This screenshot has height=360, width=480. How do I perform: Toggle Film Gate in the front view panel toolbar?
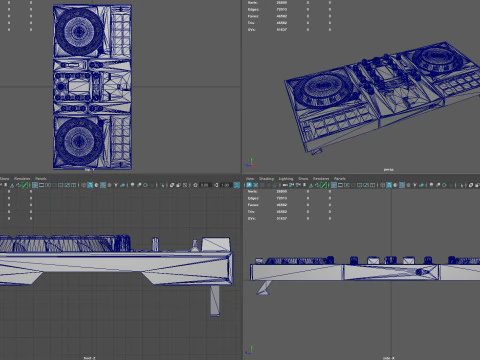point(41,185)
